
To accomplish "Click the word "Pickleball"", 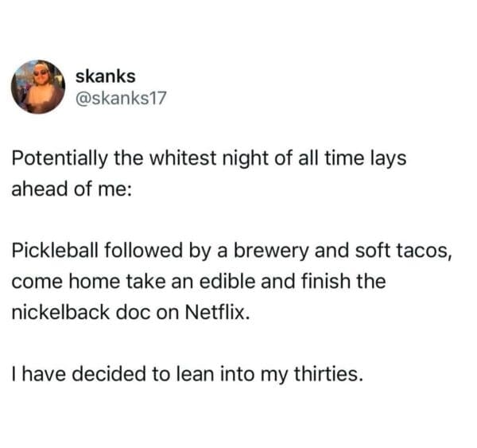I will 52,253.
